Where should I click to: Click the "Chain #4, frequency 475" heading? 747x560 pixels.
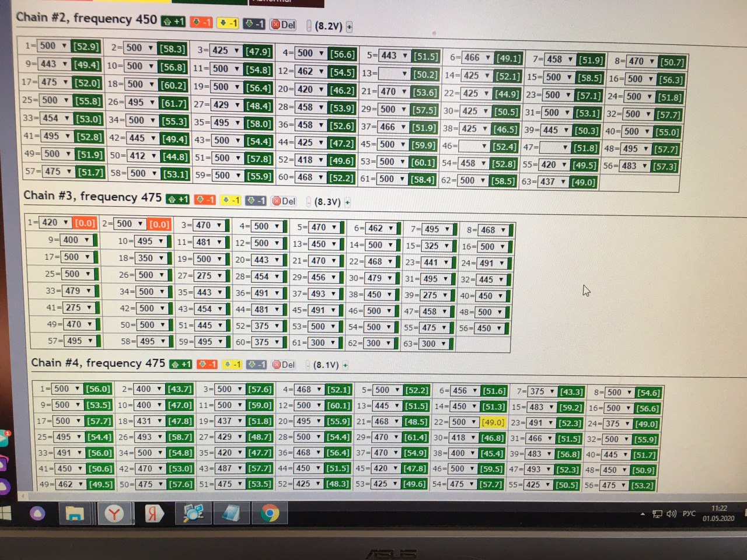pos(98,363)
